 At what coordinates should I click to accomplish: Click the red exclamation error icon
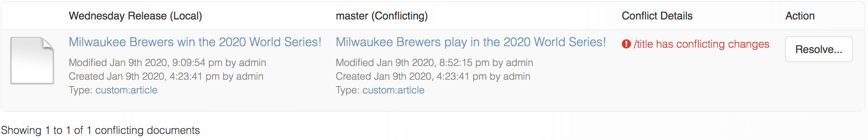(x=626, y=44)
